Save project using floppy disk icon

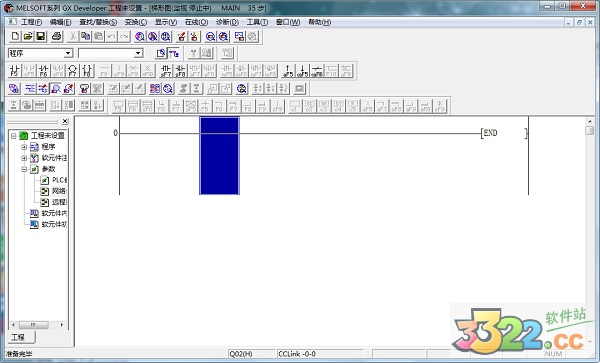(41, 36)
